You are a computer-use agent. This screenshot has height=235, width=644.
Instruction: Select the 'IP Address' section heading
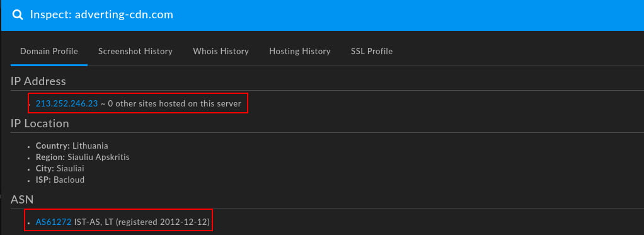click(38, 81)
